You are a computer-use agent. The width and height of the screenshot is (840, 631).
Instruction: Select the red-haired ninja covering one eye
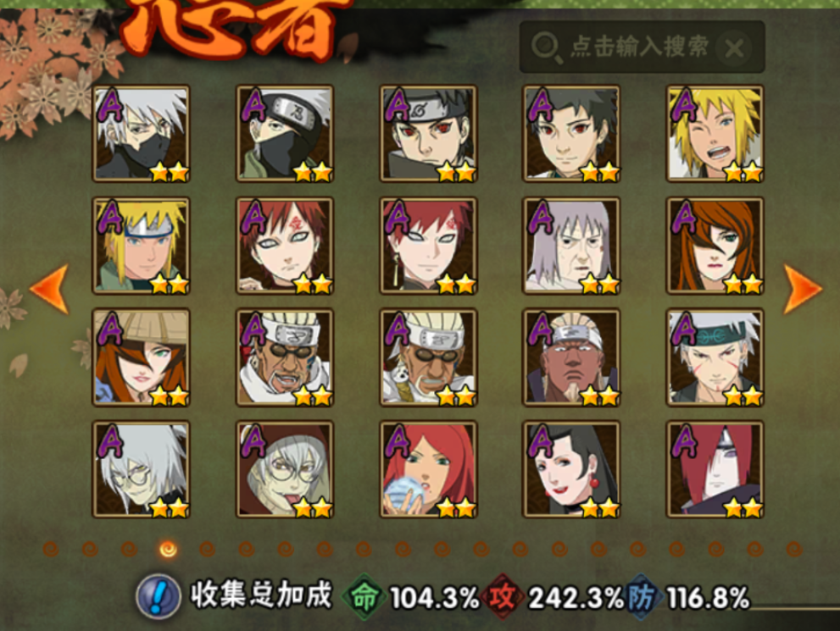point(715,469)
